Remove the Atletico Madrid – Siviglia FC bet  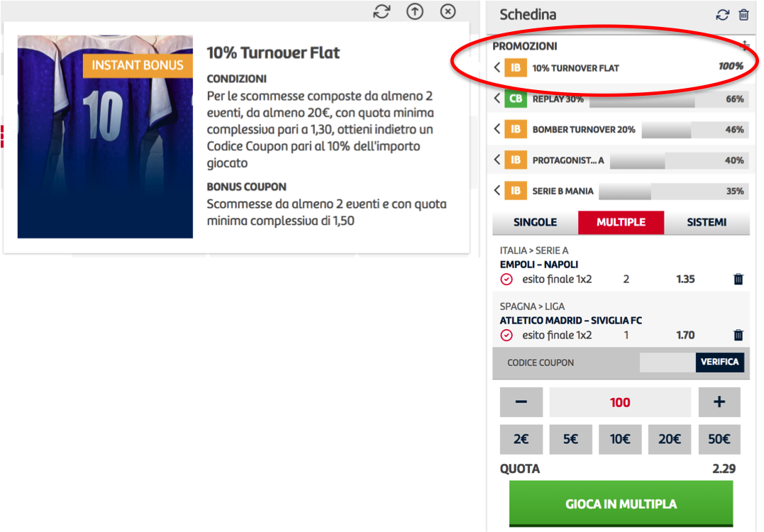[738, 335]
